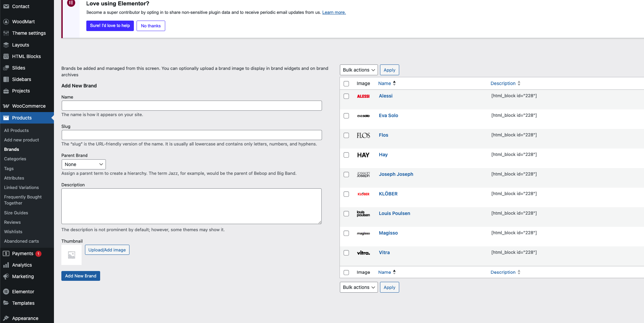Screen dimensions: 644x323
Task: Click the WoodMart logo icon
Action: point(6,22)
